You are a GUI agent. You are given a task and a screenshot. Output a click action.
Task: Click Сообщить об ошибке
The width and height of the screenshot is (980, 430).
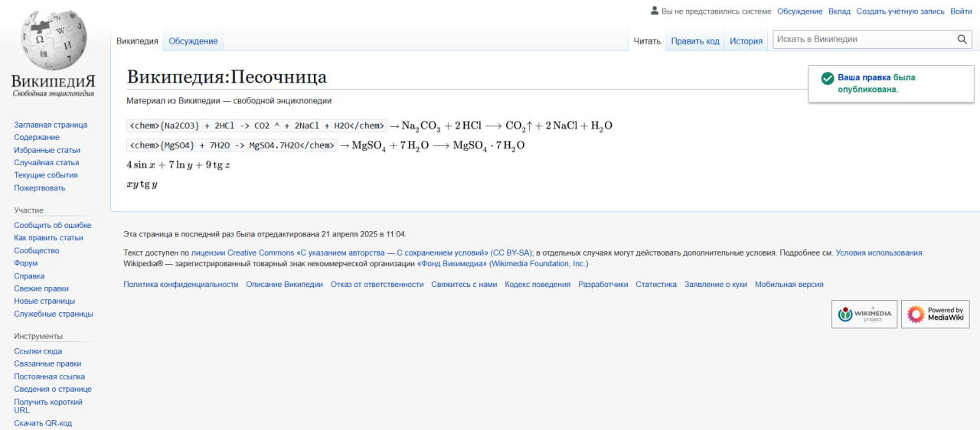[x=52, y=225]
